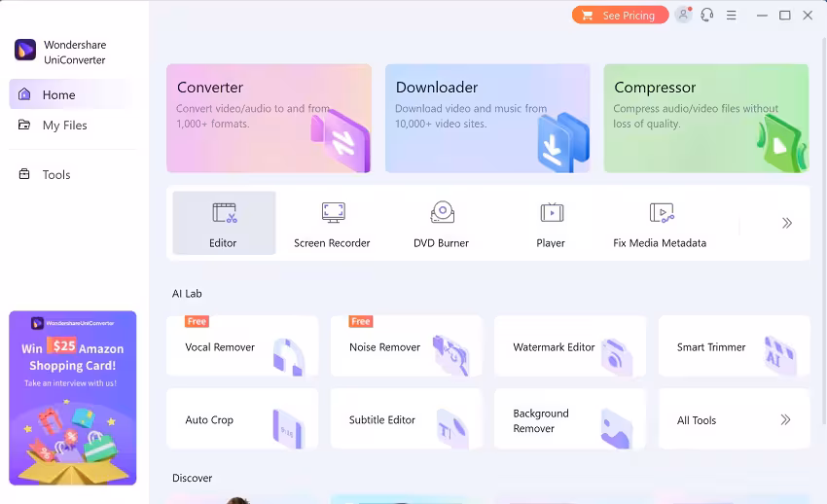827x504 pixels.
Task: Click the Subtitle Editor icon
Action: tap(452, 429)
